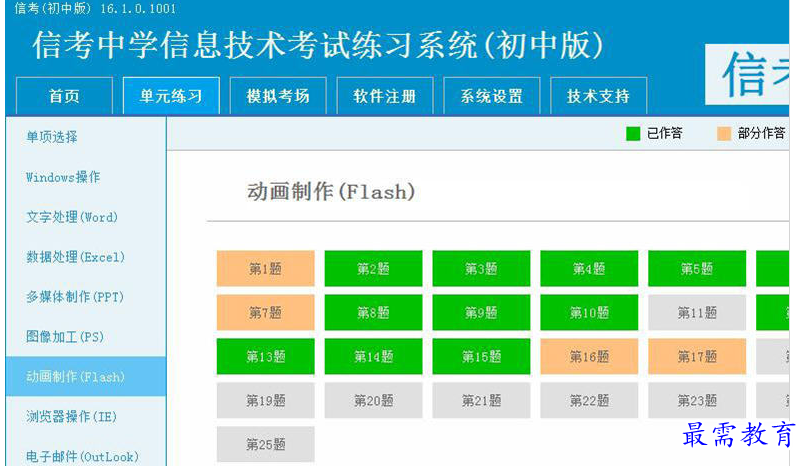Open question 第22题
Viewport: 804px width, 466px height.
(x=589, y=400)
